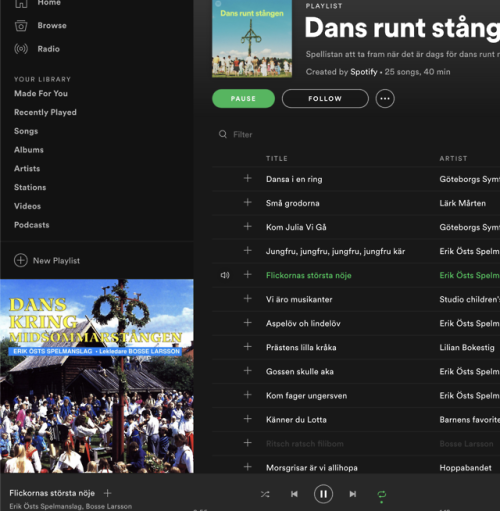The width and height of the screenshot is (500, 511).
Task: Open the Browse sidebar icon
Action: [x=21, y=25]
